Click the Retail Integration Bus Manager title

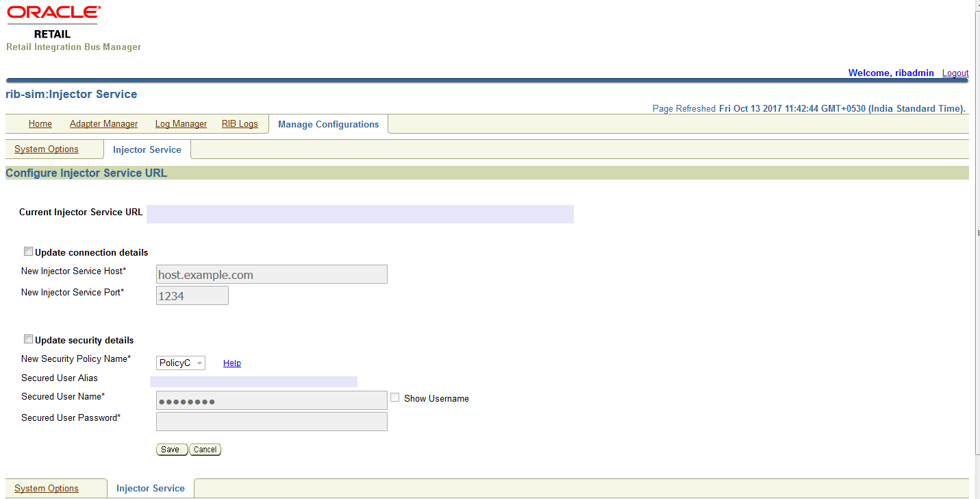(x=74, y=47)
